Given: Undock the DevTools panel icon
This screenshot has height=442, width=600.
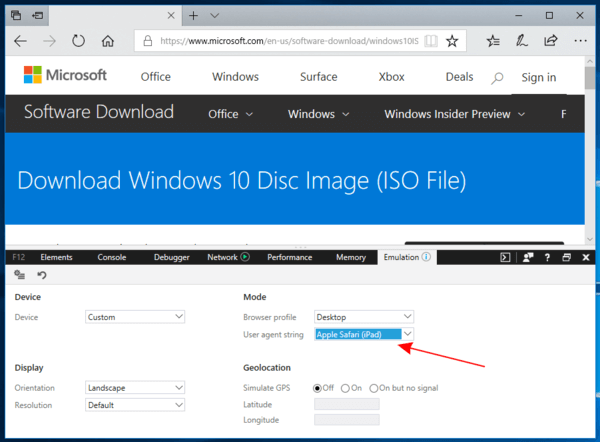Looking at the screenshot, I should [x=567, y=258].
